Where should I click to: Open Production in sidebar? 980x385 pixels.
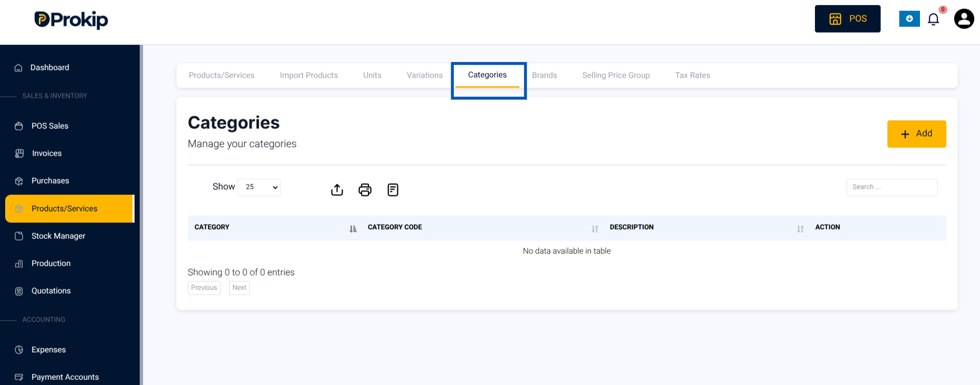tap(51, 264)
